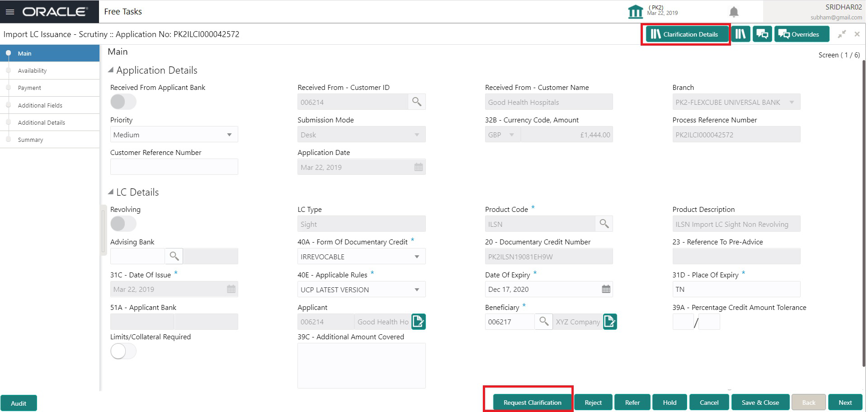Click the Request Clarification button
This screenshot has height=412, width=868.
pos(532,403)
